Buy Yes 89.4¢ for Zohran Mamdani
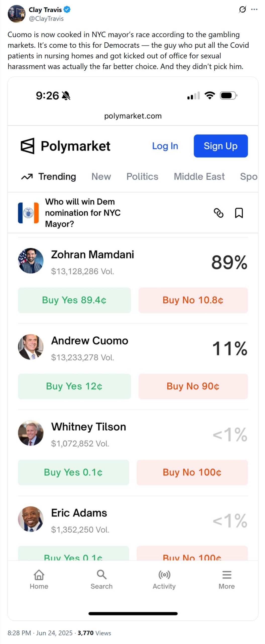Screen dimensions: 265x644 74,300
